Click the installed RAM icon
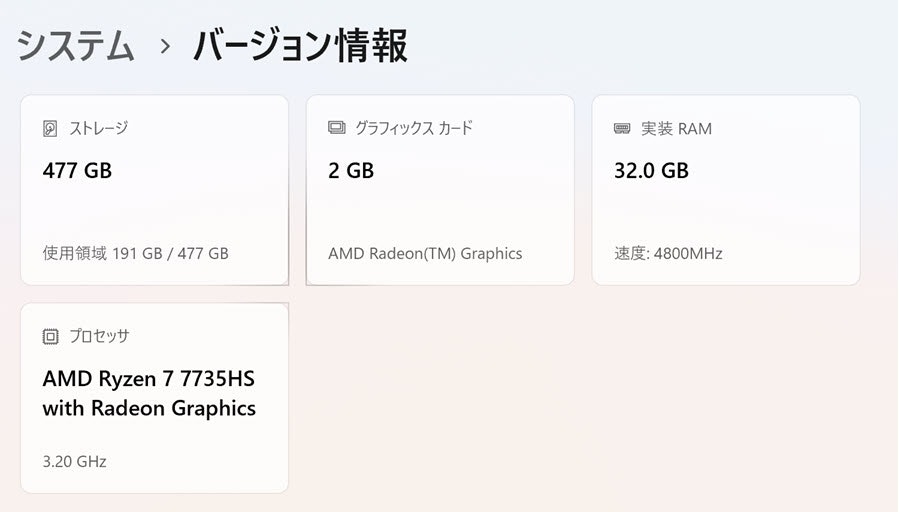Screen dimensions: 899x512 pos(622,129)
